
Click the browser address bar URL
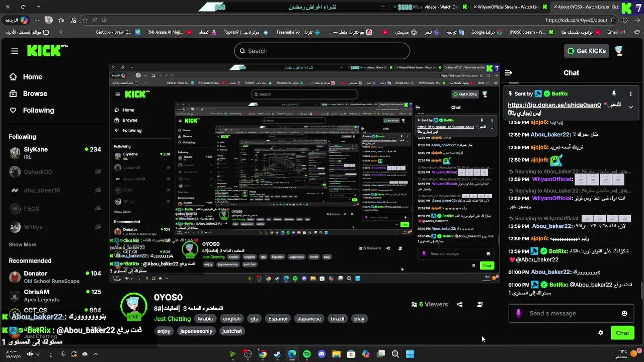(576, 20)
